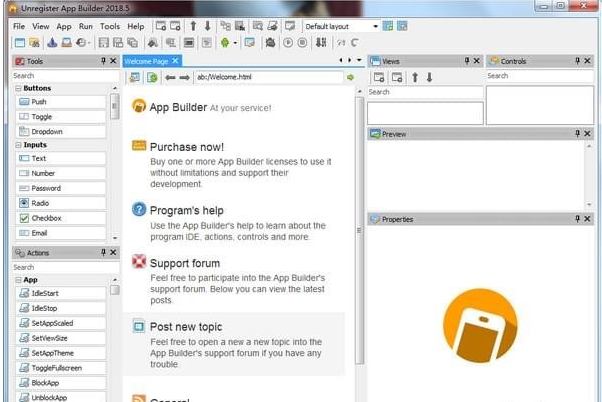Pin the Views panel

pyautogui.click(x=467, y=61)
